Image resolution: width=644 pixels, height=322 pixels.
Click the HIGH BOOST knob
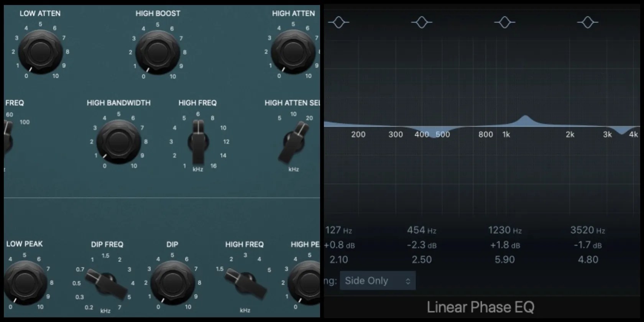click(158, 53)
